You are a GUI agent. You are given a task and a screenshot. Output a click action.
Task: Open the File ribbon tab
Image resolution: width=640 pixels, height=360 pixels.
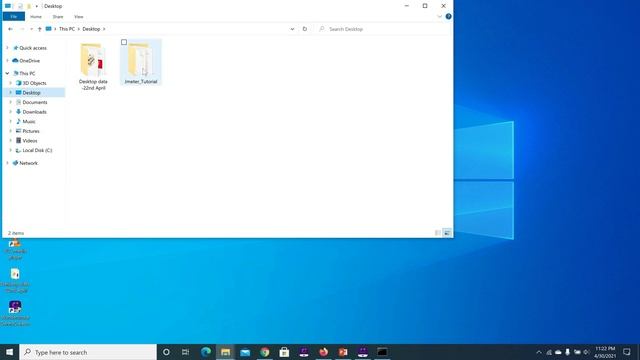click(x=13, y=17)
